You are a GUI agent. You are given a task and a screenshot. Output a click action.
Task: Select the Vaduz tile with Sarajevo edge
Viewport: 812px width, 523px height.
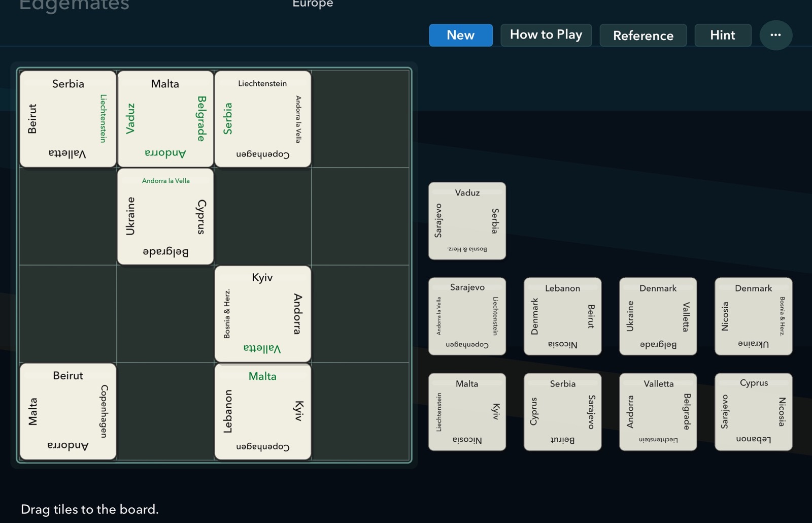point(466,221)
